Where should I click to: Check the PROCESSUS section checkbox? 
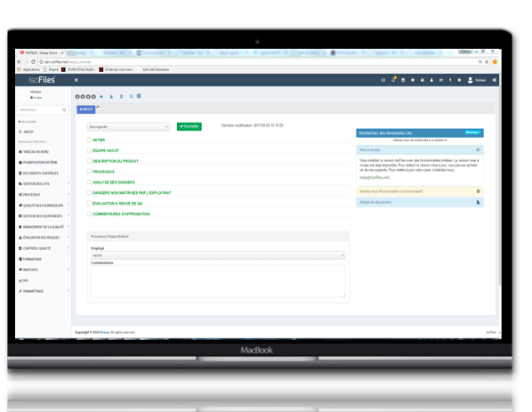click(89, 172)
